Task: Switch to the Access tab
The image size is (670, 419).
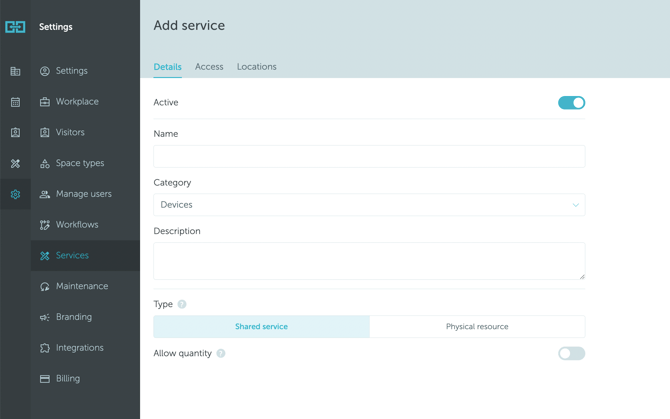Action: coord(209,67)
